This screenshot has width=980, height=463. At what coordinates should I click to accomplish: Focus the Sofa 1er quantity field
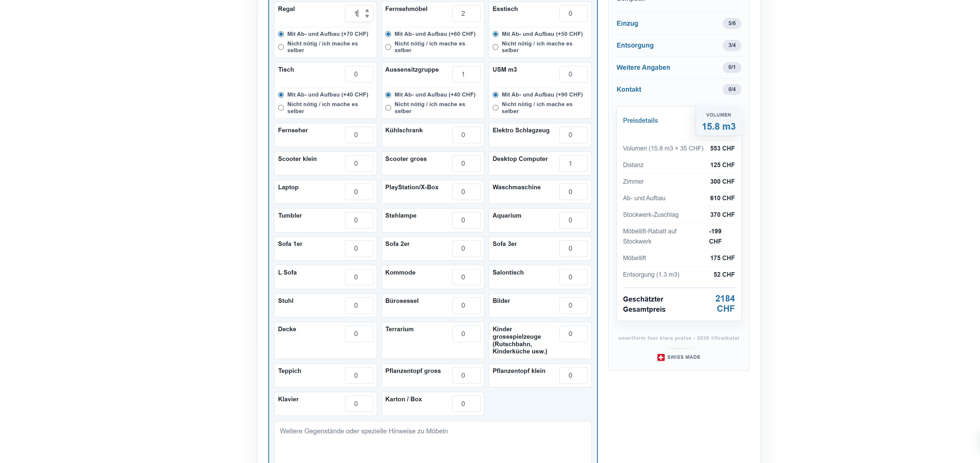point(359,249)
